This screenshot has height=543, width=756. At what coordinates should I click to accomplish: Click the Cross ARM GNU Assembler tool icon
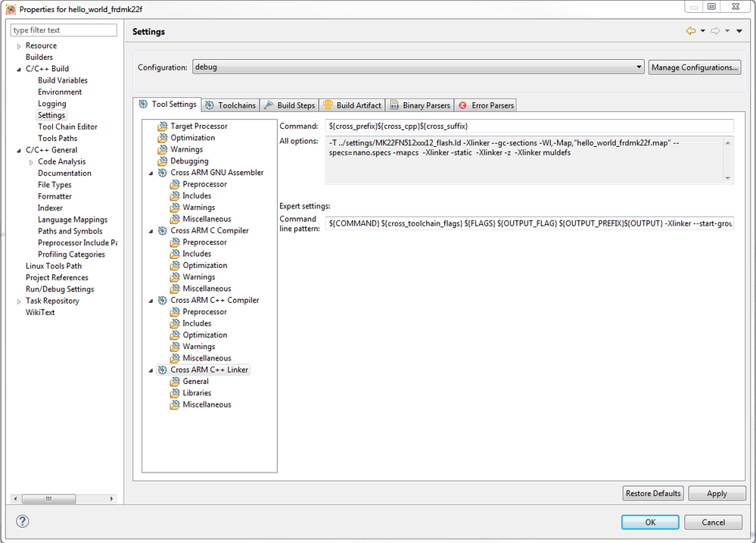pyautogui.click(x=163, y=173)
